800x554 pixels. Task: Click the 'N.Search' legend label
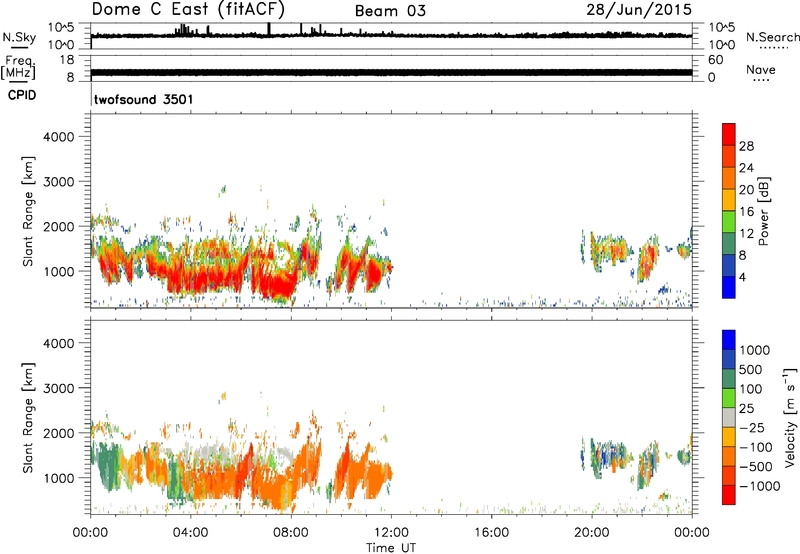772,37
